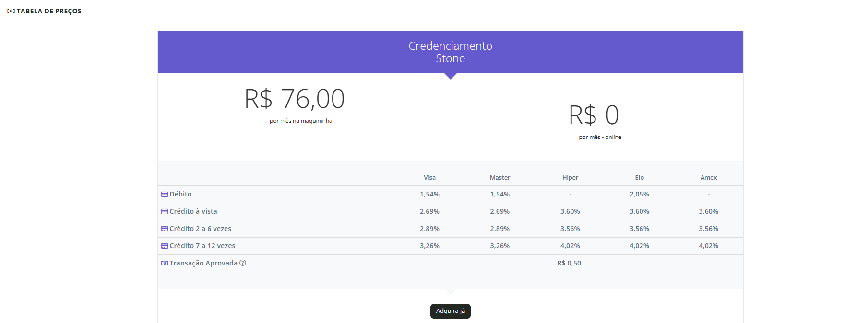
Task: Click the Hiper column header
Action: point(570,178)
